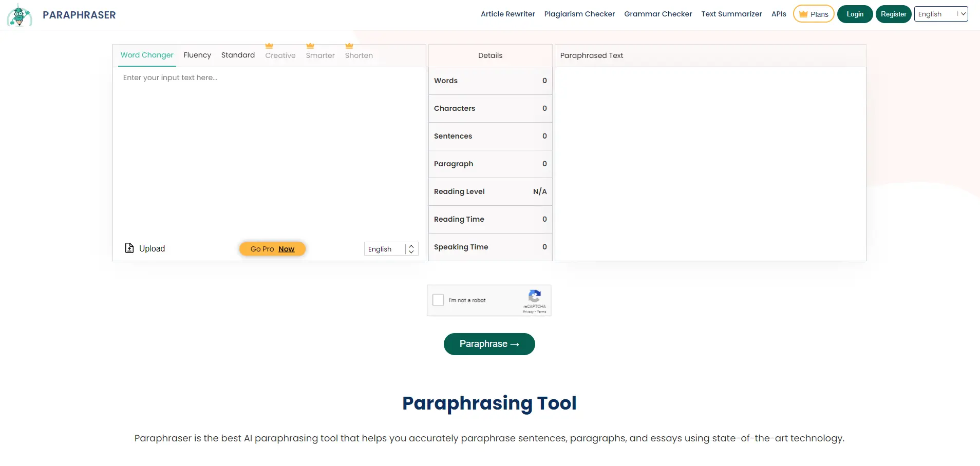This screenshot has width=980, height=466.
Task: Click the Login button
Action: [855, 14]
